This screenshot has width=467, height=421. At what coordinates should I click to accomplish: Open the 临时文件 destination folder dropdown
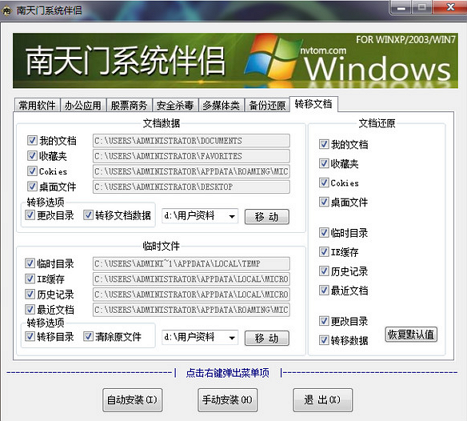(x=232, y=338)
